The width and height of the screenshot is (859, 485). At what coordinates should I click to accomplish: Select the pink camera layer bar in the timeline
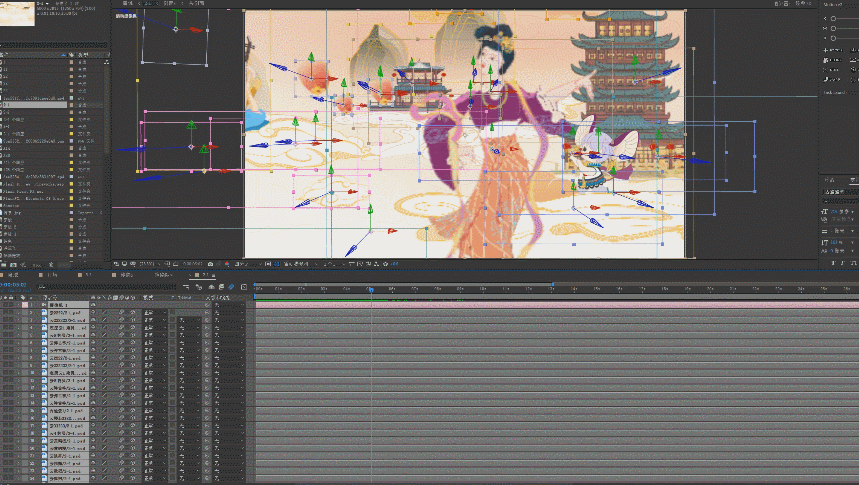coord(557,305)
